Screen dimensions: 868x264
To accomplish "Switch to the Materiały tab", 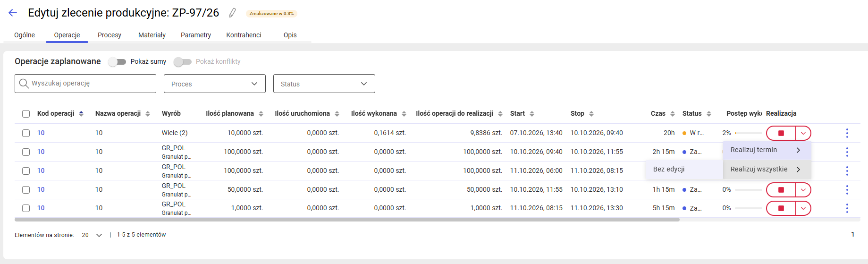I will click(x=152, y=35).
